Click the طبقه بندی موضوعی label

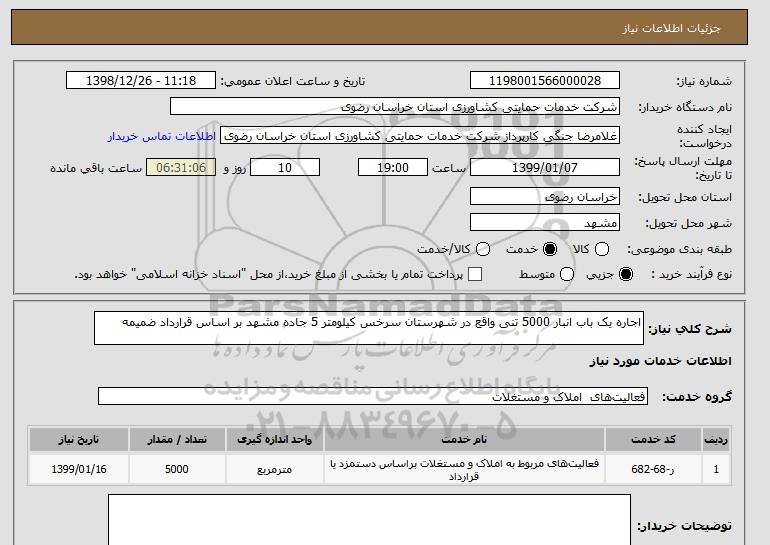pyautogui.click(x=680, y=249)
